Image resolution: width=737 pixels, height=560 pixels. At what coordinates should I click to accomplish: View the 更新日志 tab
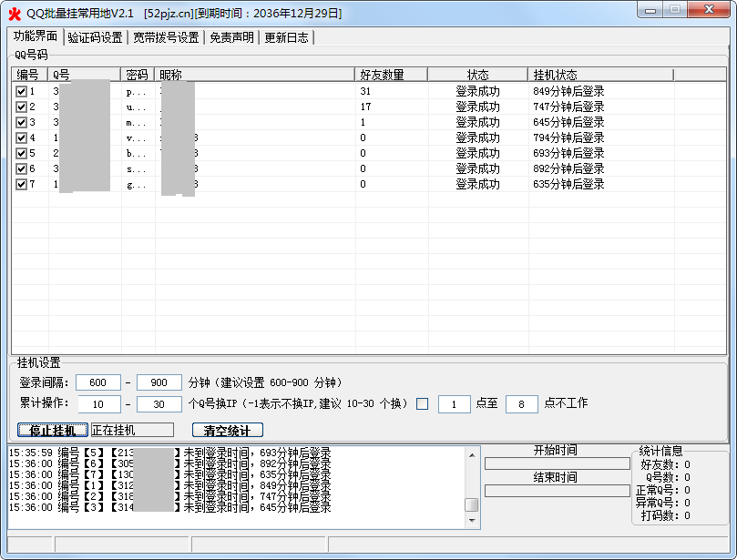pyautogui.click(x=287, y=37)
